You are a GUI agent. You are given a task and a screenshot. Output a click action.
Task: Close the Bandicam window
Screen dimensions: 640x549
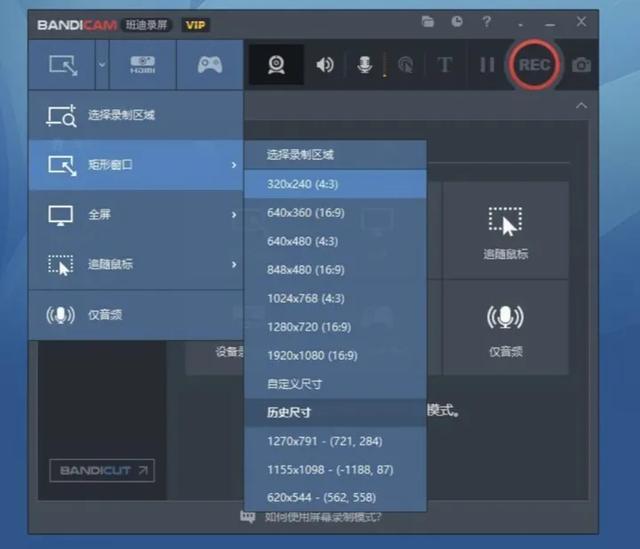(x=581, y=21)
